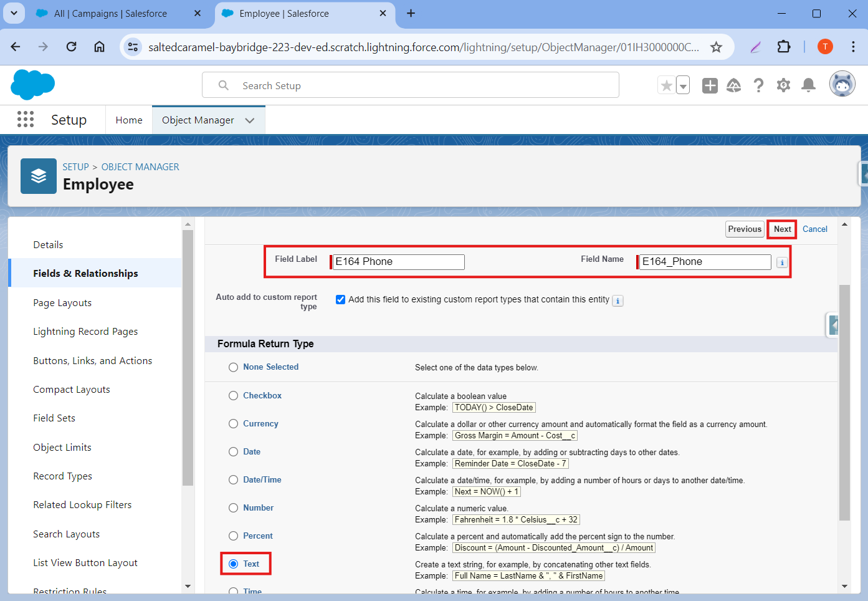The image size is (868, 601).
Task: Open Global Actions plus icon
Action: coord(710,85)
